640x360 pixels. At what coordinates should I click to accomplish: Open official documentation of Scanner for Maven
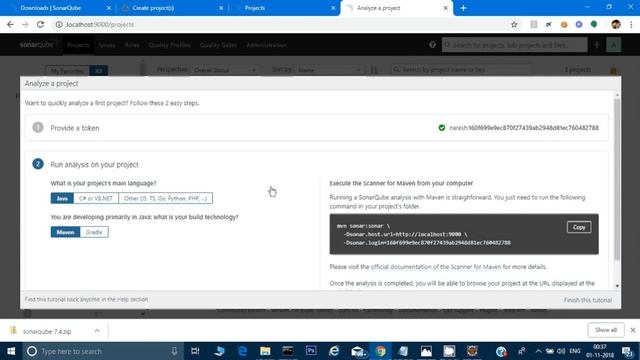tap(436, 267)
